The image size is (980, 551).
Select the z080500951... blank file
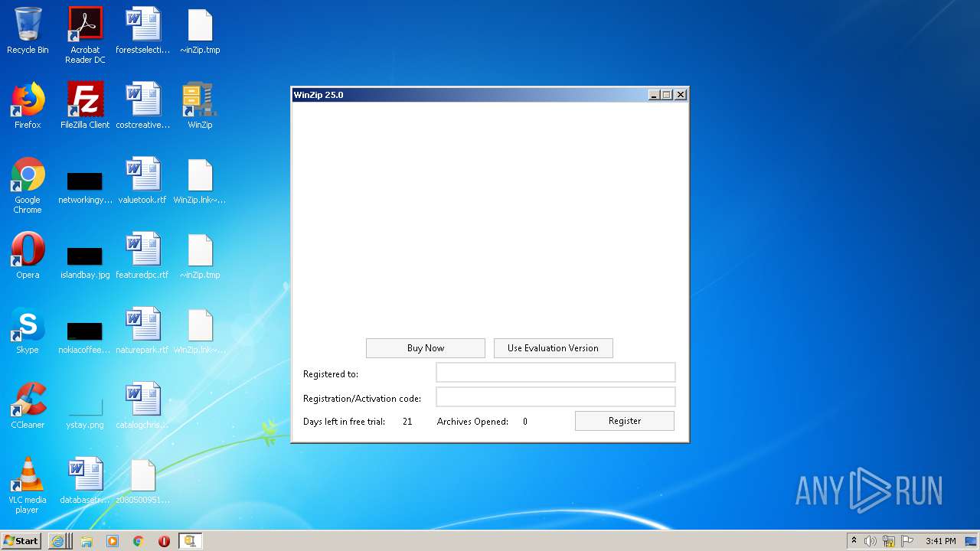(x=143, y=481)
